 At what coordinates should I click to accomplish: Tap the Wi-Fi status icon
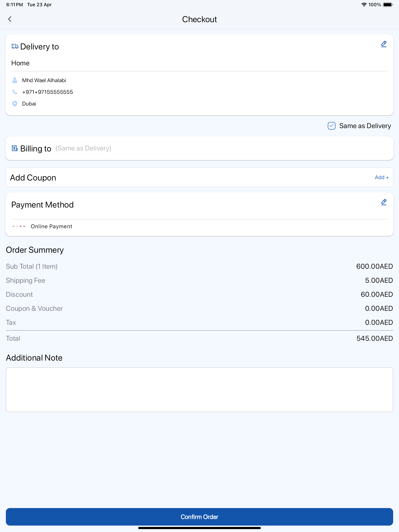point(364,4)
